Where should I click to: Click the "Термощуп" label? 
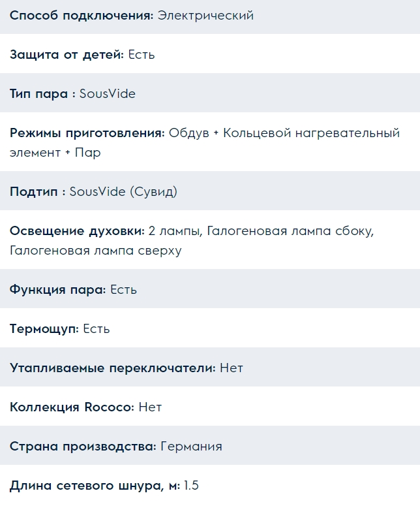tap(44, 329)
